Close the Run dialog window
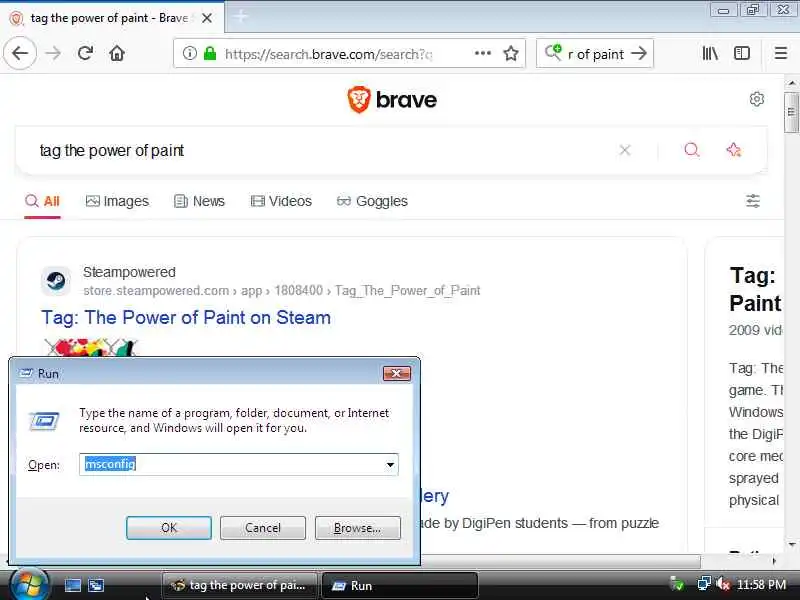Screen dimensions: 800x600 click(x=396, y=373)
